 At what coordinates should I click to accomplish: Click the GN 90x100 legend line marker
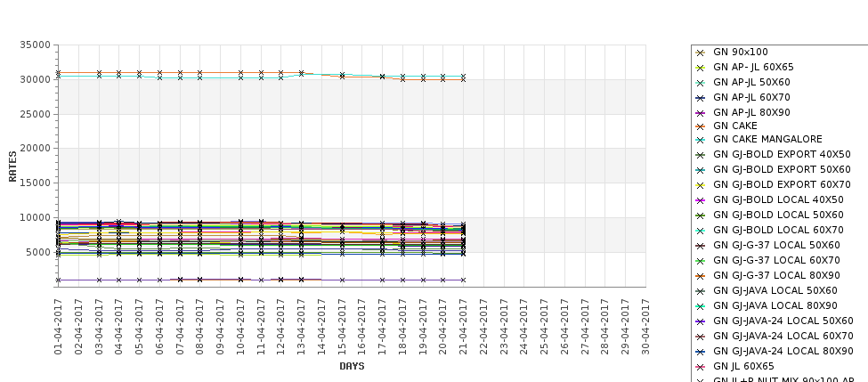[x=701, y=53]
